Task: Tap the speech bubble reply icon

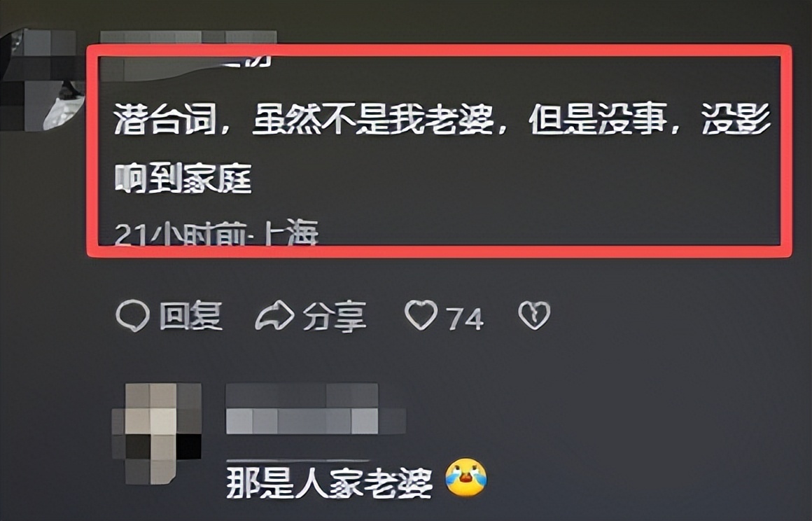Action: [x=133, y=315]
